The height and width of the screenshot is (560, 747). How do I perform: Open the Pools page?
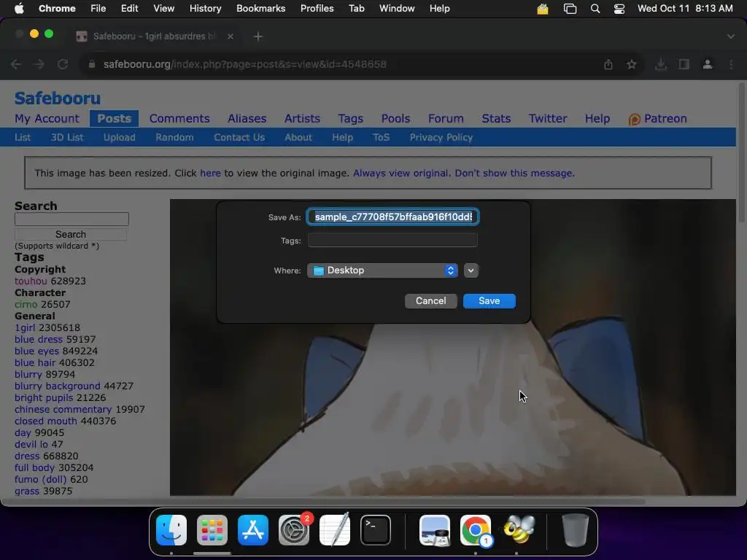coord(395,119)
